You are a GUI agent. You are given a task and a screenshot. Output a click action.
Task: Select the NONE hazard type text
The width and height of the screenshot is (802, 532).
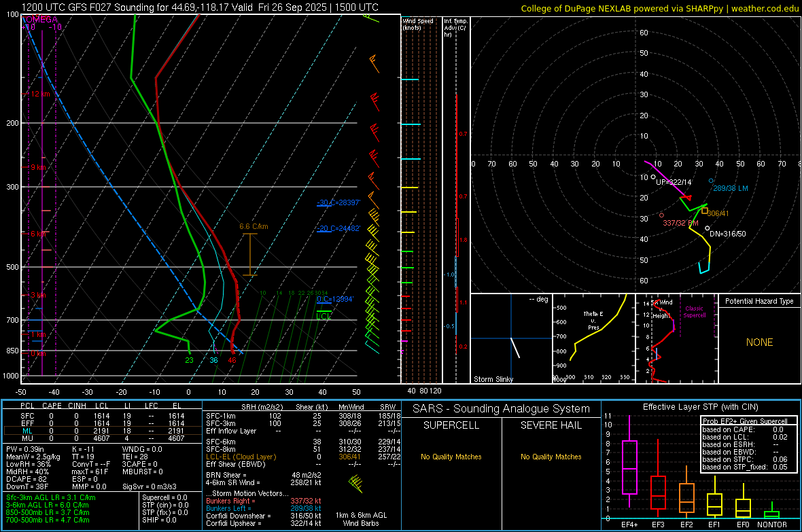pyautogui.click(x=760, y=342)
